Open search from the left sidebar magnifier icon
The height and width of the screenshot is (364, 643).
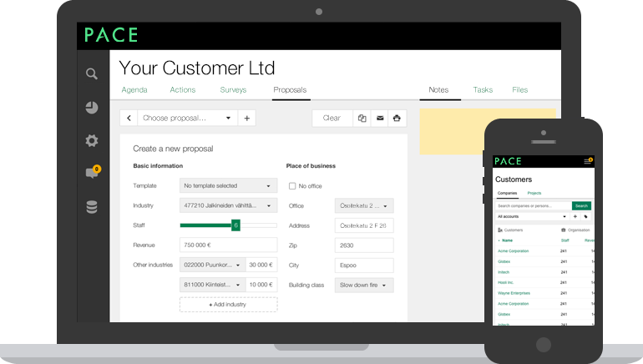[92, 73]
